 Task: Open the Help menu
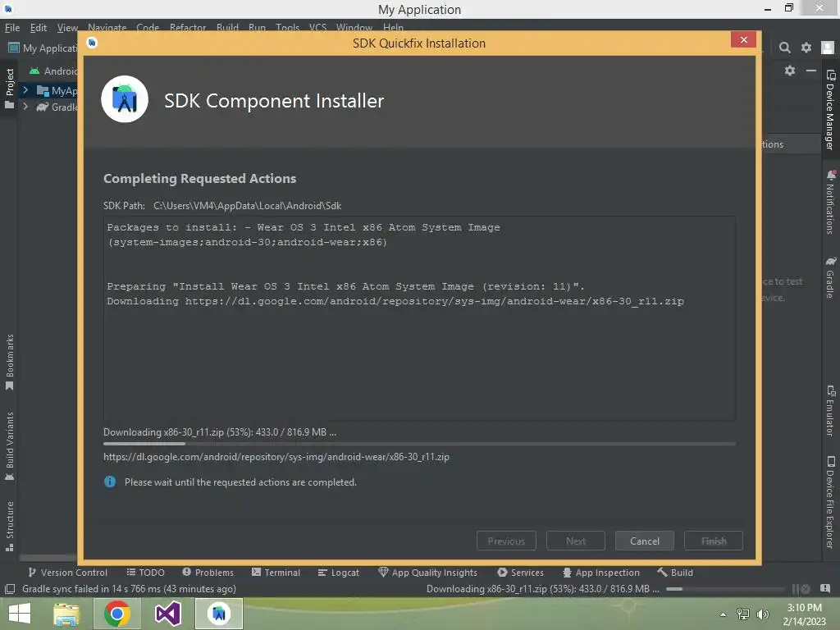[393, 27]
